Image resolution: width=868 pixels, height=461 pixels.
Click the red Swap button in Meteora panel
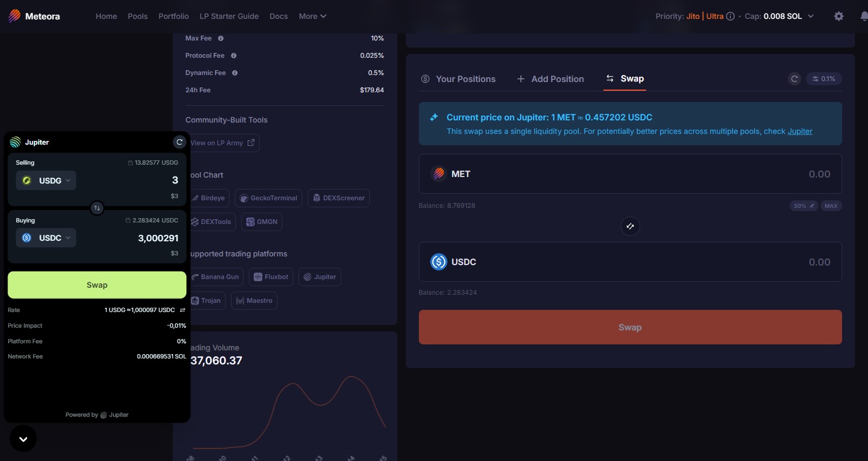630,327
